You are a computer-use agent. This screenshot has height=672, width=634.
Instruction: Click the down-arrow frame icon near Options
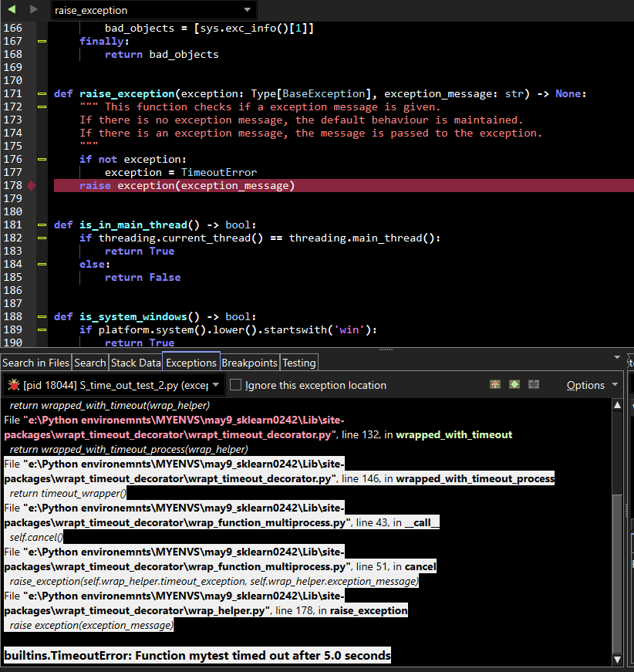(x=533, y=383)
